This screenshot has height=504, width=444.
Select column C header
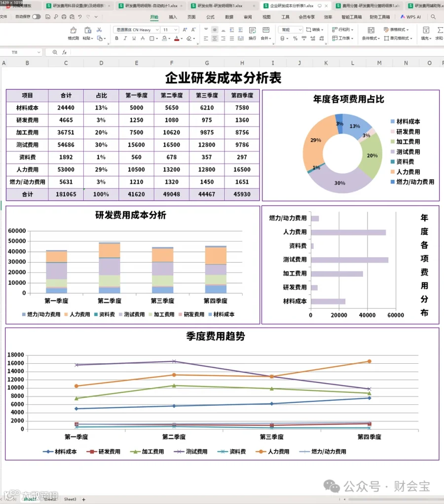click(66, 63)
